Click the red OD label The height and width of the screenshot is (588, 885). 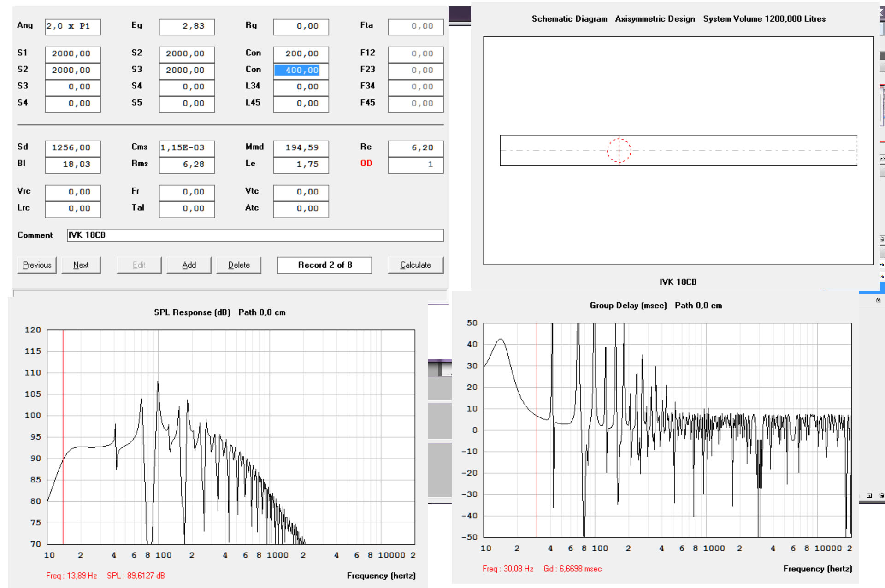(x=366, y=164)
